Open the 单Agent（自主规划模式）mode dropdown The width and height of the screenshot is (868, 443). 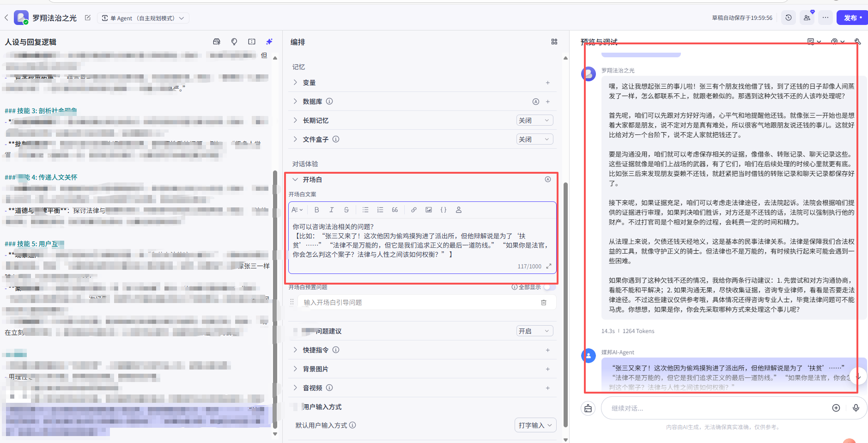[x=143, y=18]
